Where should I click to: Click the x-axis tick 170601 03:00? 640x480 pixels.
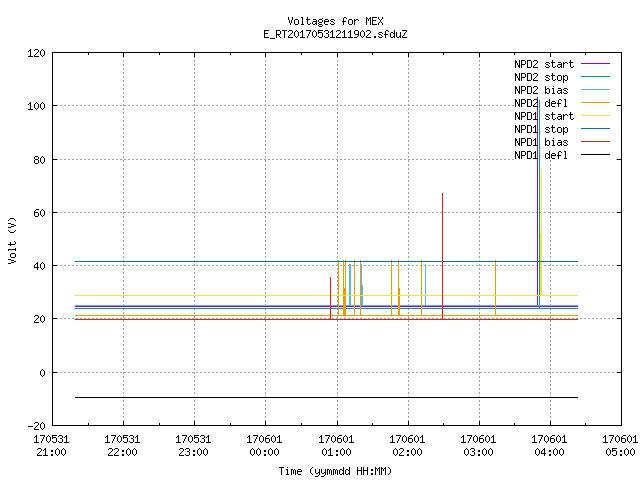(478, 446)
